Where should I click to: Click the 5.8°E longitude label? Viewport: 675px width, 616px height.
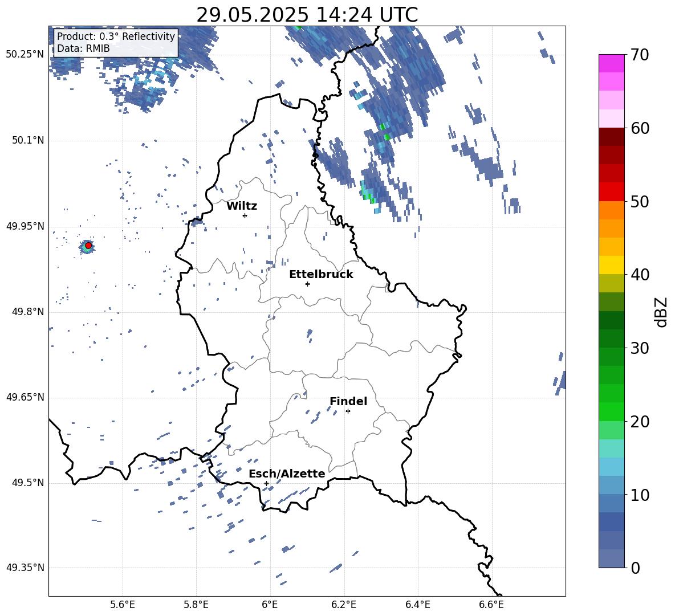click(196, 605)
